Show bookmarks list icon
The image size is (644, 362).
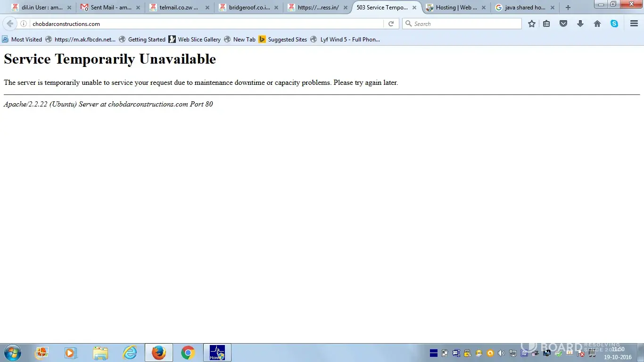(546, 24)
